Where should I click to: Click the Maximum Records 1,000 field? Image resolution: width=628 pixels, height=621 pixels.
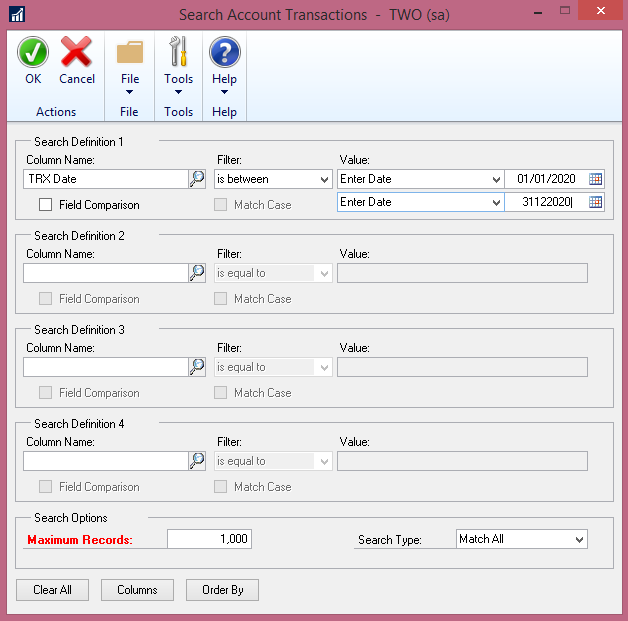[x=209, y=539]
